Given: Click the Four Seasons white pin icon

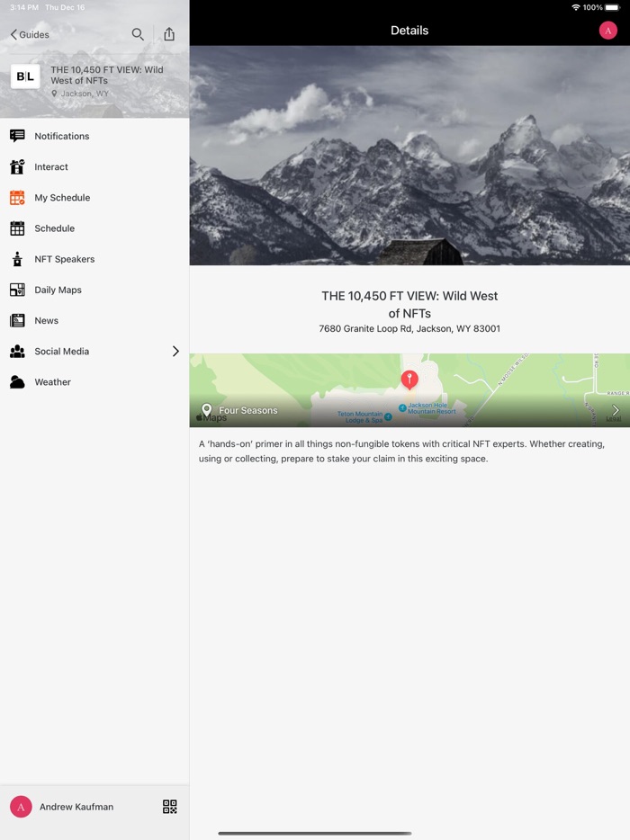Looking at the screenshot, I should (206, 410).
